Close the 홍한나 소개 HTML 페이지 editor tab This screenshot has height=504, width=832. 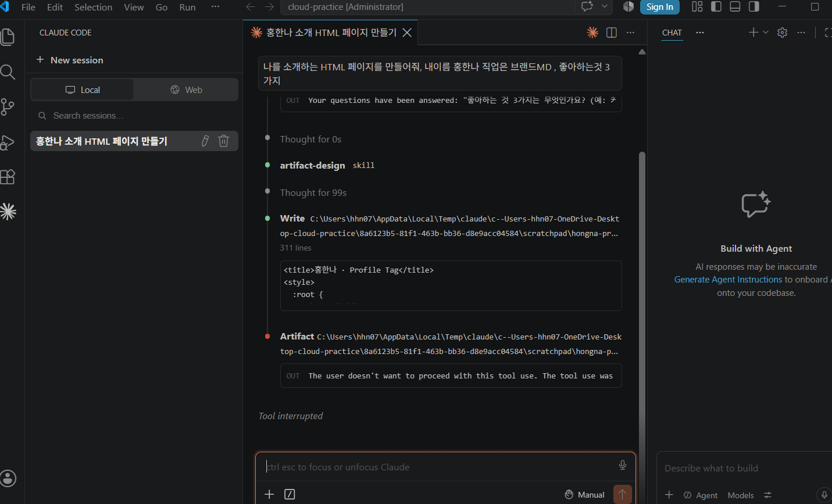pyautogui.click(x=407, y=33)
